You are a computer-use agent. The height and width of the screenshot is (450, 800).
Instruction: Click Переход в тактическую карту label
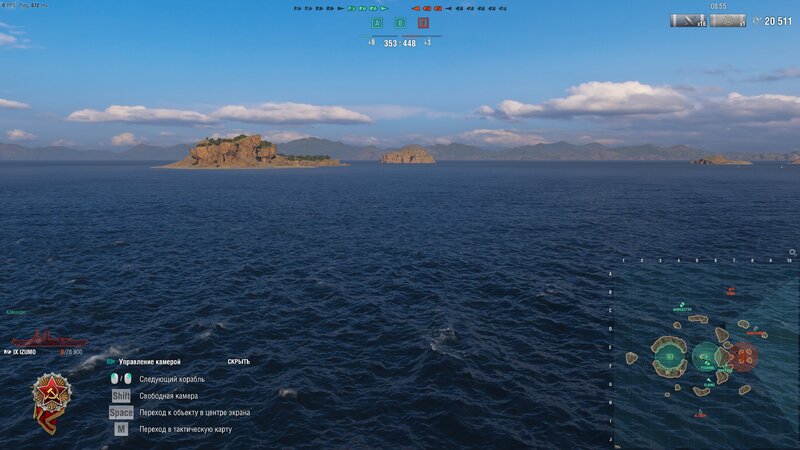(x=186, y=429)
